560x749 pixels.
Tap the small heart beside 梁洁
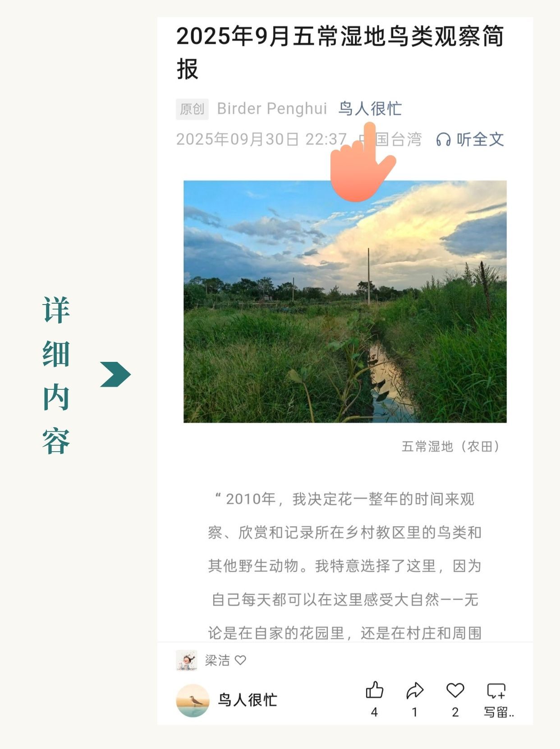tap(241, 660)
